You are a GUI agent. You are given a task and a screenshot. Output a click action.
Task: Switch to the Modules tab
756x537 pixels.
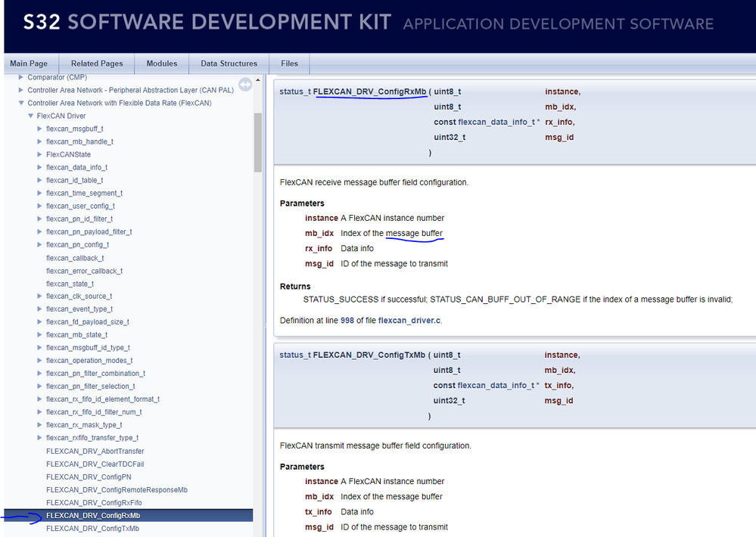click(x=161, y=64)
